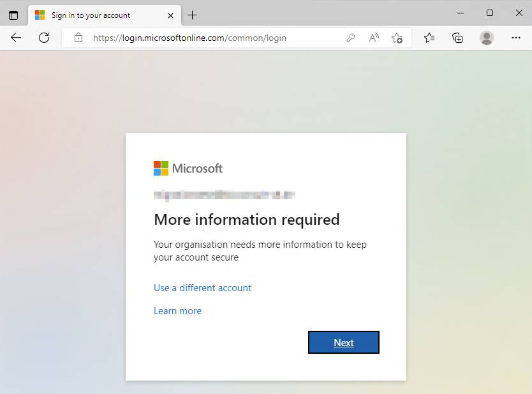Image resolution: width=532 pixels, height=394 pixels.
Task: Open the tab actions menu icon
Action: click(13, 15)
